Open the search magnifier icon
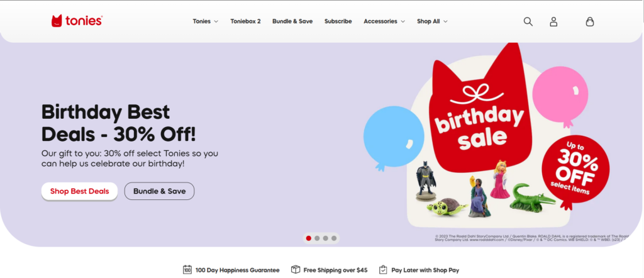644x278 pixels. [528, 22]
